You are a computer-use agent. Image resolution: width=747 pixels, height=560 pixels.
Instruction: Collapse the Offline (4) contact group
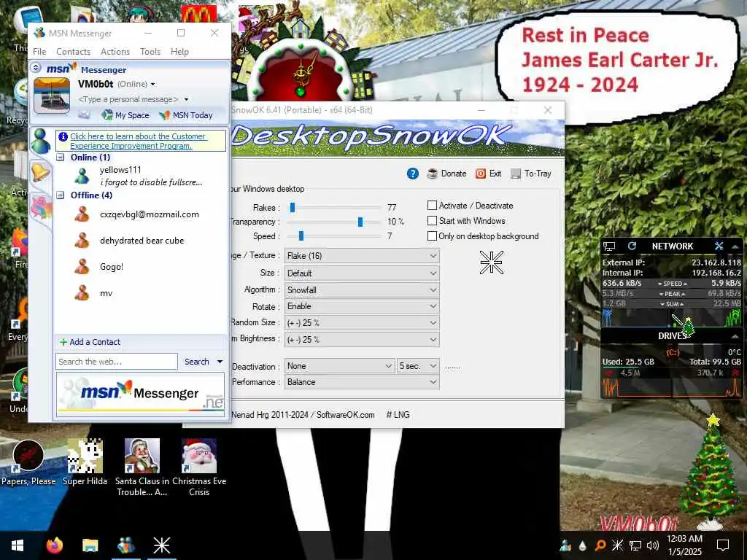[61, 195]
